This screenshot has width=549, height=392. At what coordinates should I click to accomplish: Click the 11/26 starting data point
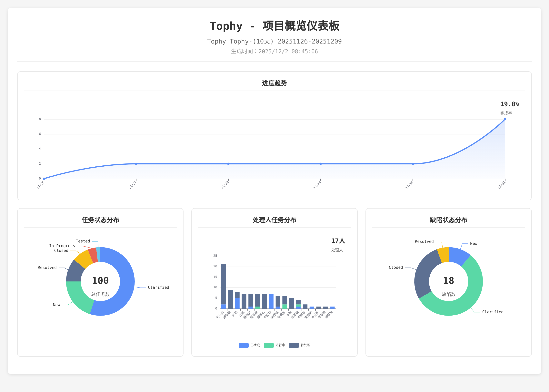point(44,179)
